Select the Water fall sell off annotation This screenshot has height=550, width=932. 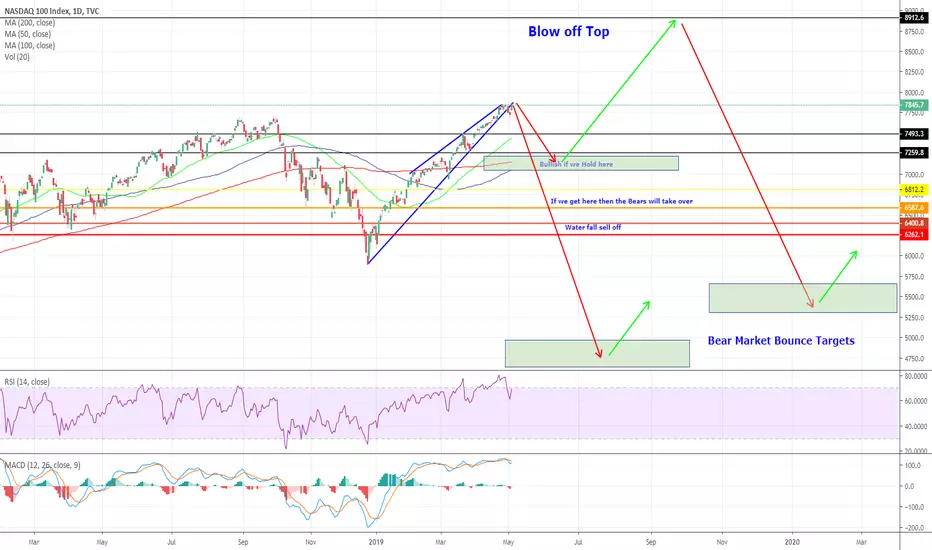[593, 227]
